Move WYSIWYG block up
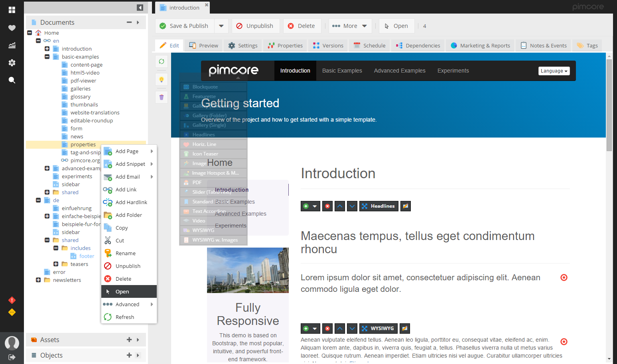 point(340,329)
